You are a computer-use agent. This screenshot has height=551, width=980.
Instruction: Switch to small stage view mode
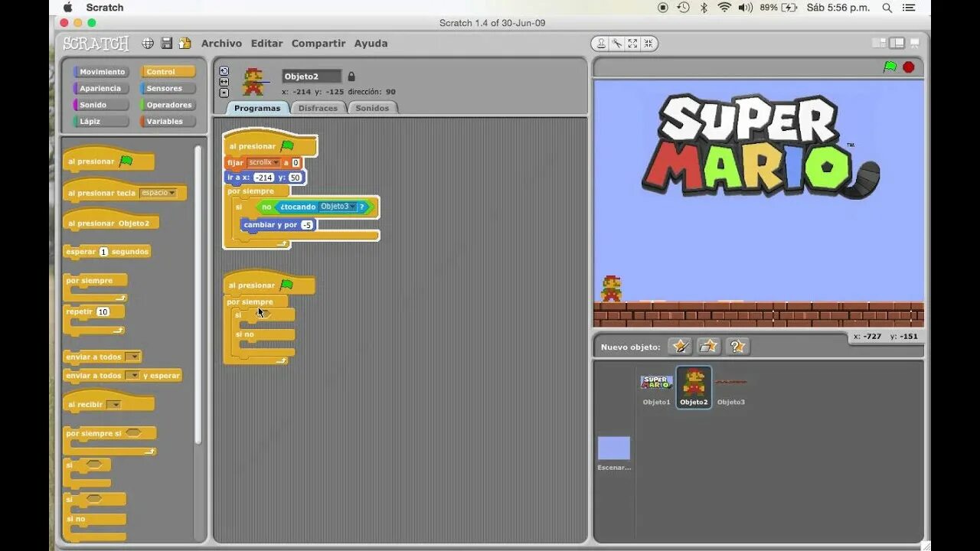click(x=879, y=44)
